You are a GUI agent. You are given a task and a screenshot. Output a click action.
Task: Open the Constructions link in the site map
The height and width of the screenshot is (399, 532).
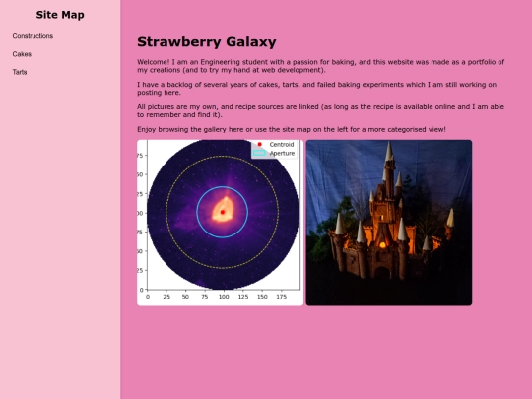[33, 36]
